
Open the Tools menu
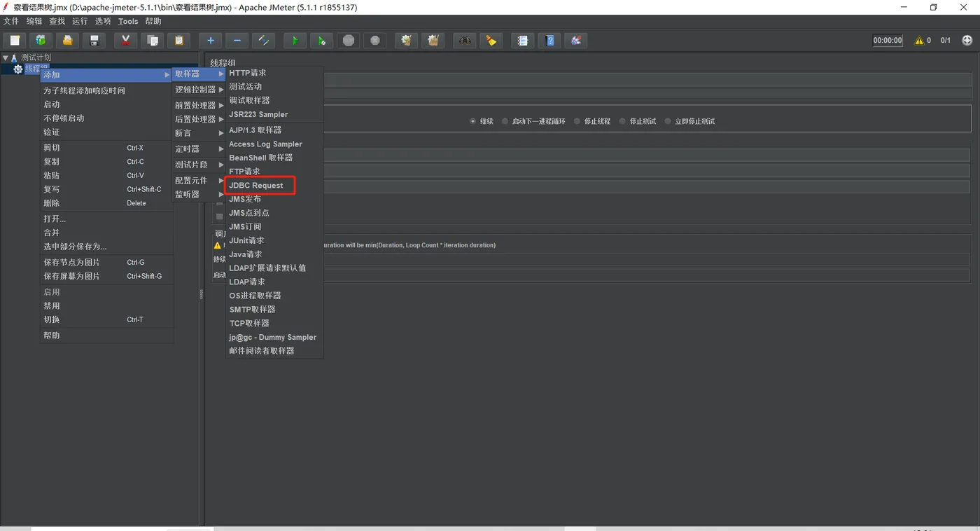click(128, 22)
